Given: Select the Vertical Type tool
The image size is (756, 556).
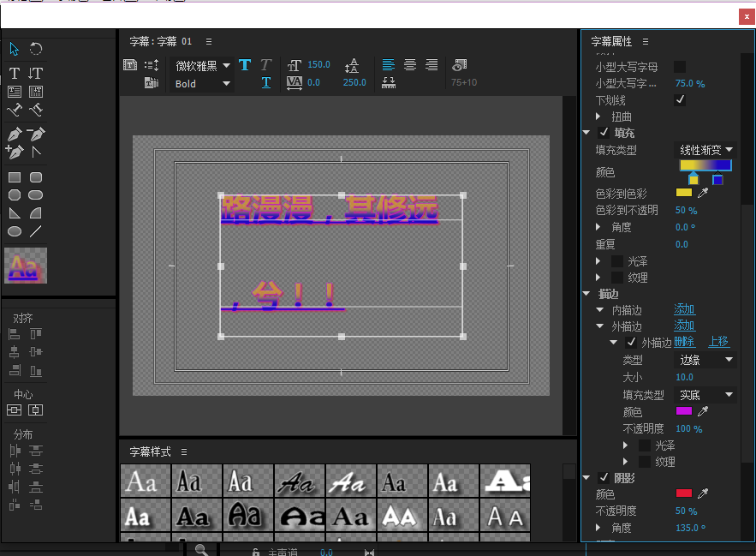Looking at the screenshot, I should 36,73.
